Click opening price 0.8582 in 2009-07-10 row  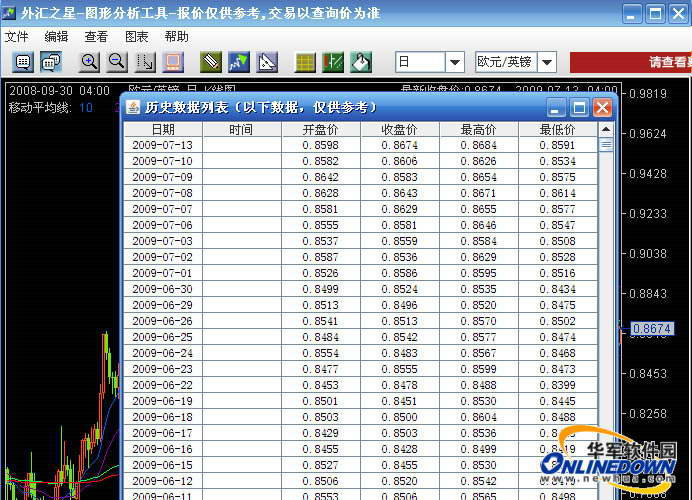click(x=320, y=161)
